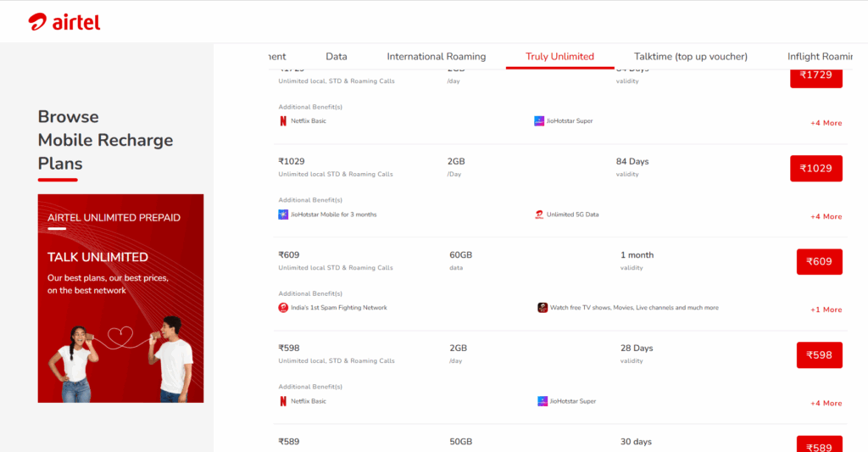Open the Talktime (top up voucher) tab
This screenshot has height=452, width=868.
[691, 57]
